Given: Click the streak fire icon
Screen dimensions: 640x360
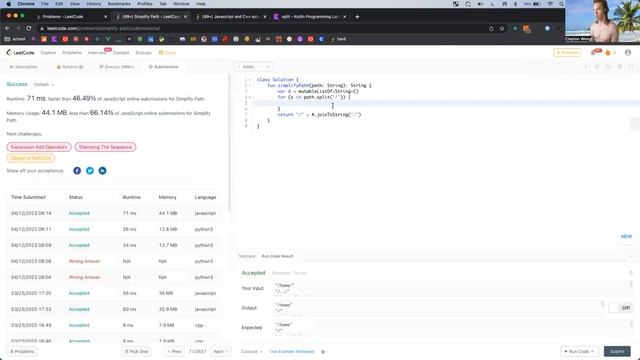Looking at the screenshot, I should pyautogui.click(x=608, y=53).
